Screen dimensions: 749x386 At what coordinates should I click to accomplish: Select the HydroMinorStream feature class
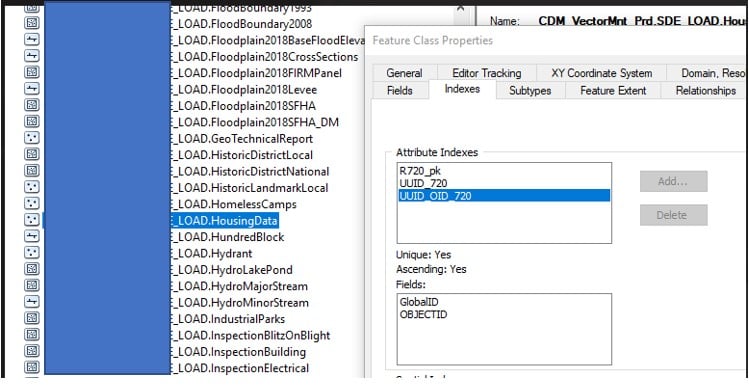[x=239, y=302]
